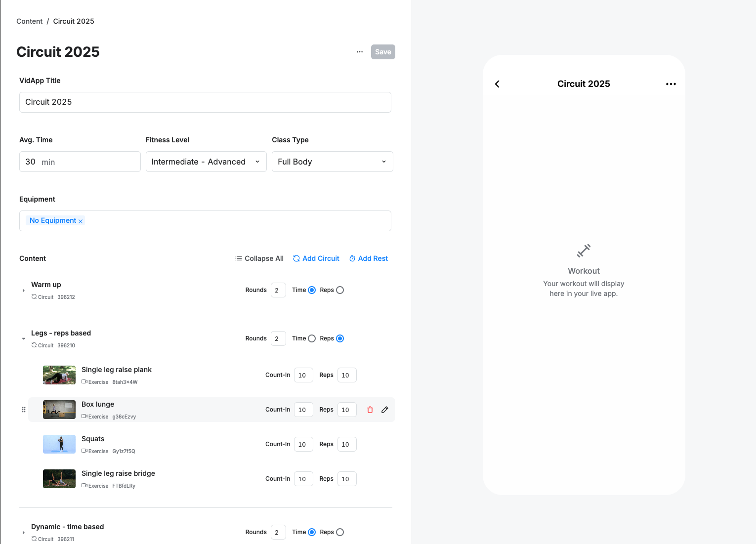Click Reps field for Squats
The height and width of the screenshot is (544, 756).
tap(347, 444)
